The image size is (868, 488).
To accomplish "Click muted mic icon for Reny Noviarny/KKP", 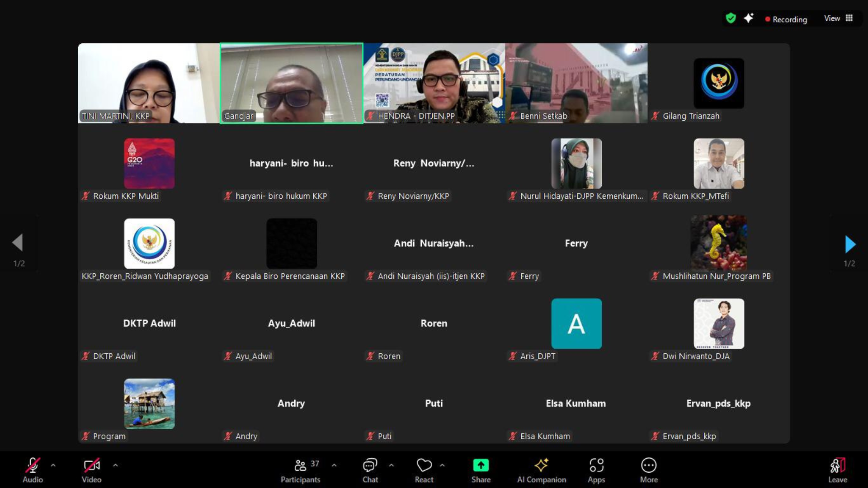I will coord(370,196).
